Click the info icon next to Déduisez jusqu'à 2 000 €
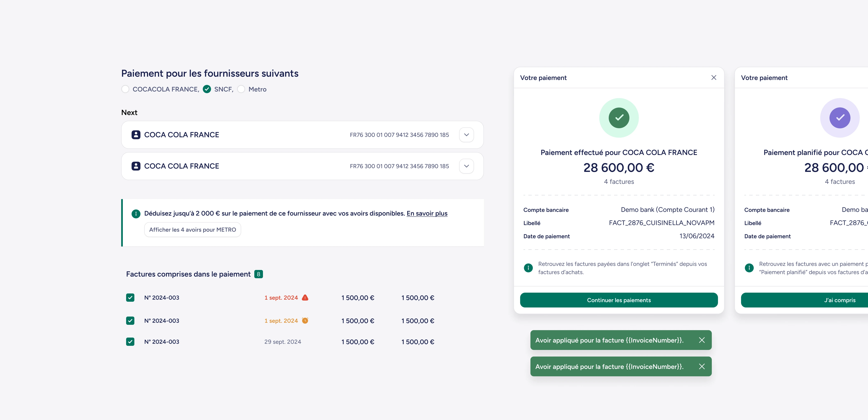The height and width of the screenshot is (420, 868). tap(136, 214)
